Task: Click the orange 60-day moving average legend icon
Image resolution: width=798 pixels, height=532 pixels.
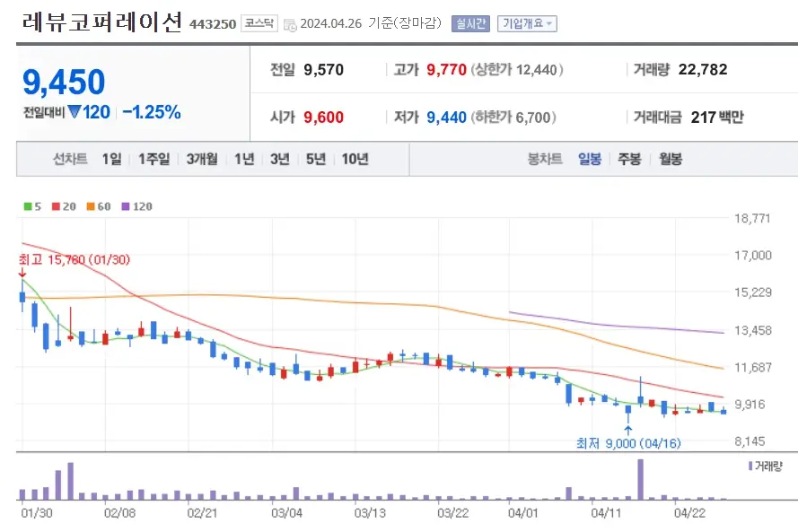Action: tap(90, 206)
